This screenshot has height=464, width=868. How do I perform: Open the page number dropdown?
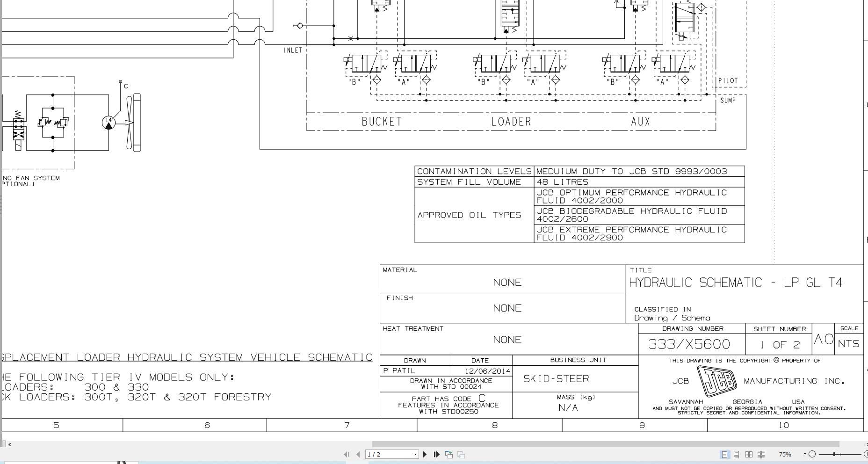click(415, 454)
